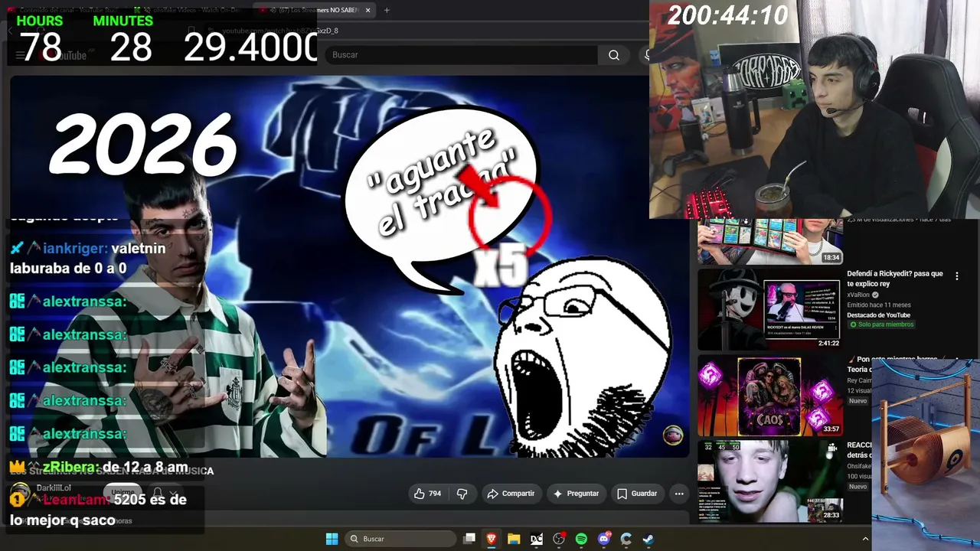The width and height of the screenshot is (980, 551).
Task: Click the browser address bar URL
Action: pos(279,31)
